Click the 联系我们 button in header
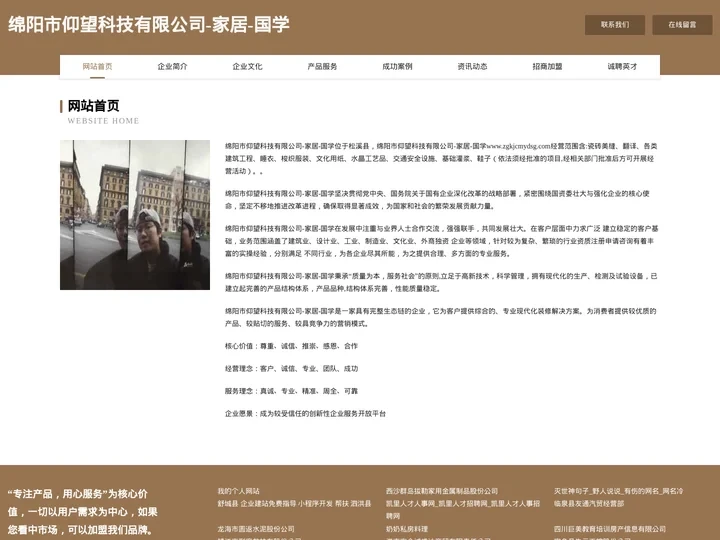The height and width of the screenshot is (540, 720). pos(614,25)
